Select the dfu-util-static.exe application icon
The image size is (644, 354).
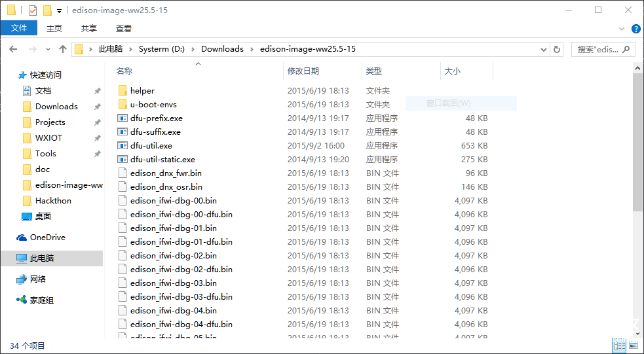(x=123, y=160)
